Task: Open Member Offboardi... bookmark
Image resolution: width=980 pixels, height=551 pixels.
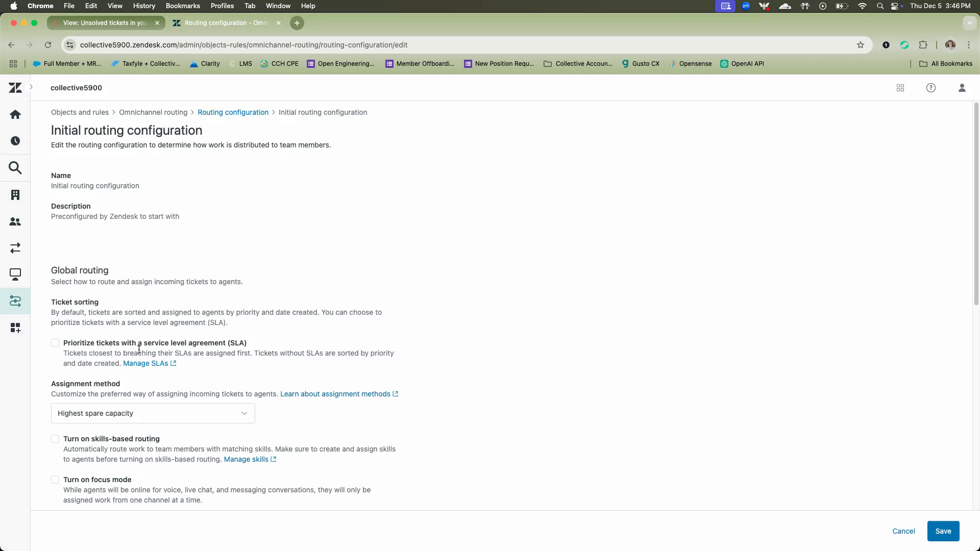Action: (420, 64)
